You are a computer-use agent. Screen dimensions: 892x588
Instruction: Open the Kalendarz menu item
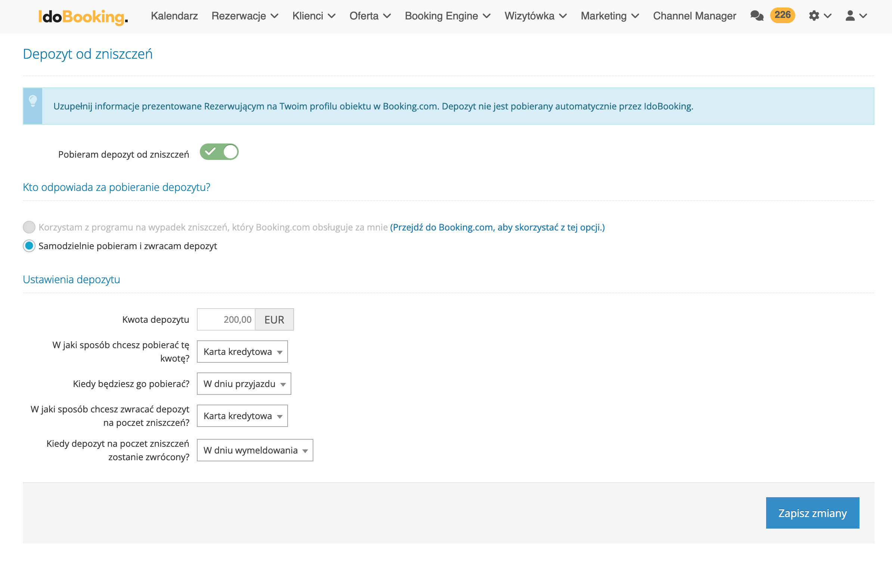pos(174,16)
